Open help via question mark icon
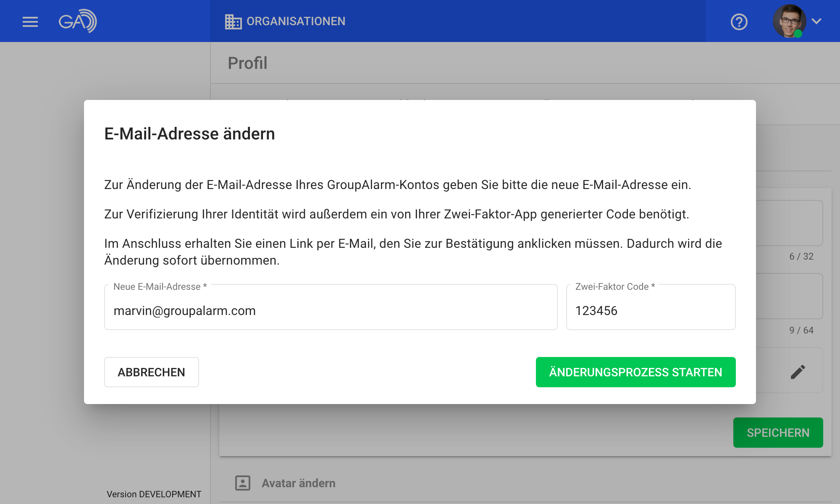The image size is (840, 504). pyautogui.click(x=739, y=21)
